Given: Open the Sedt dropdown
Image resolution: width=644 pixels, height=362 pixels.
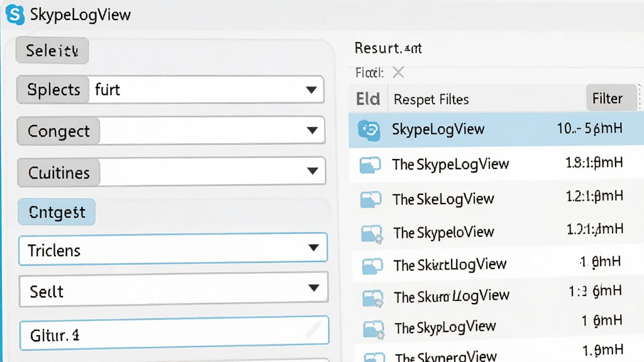Looking at the screenshot, I should pyautogui.click(x=174, y=290).
